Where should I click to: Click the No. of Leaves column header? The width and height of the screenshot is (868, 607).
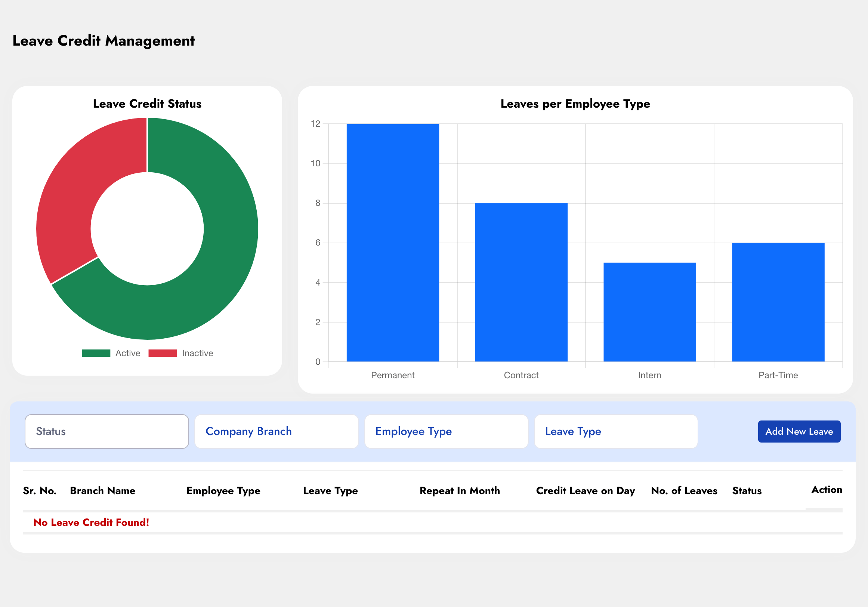pyautogui.click(x=684, y=490)
